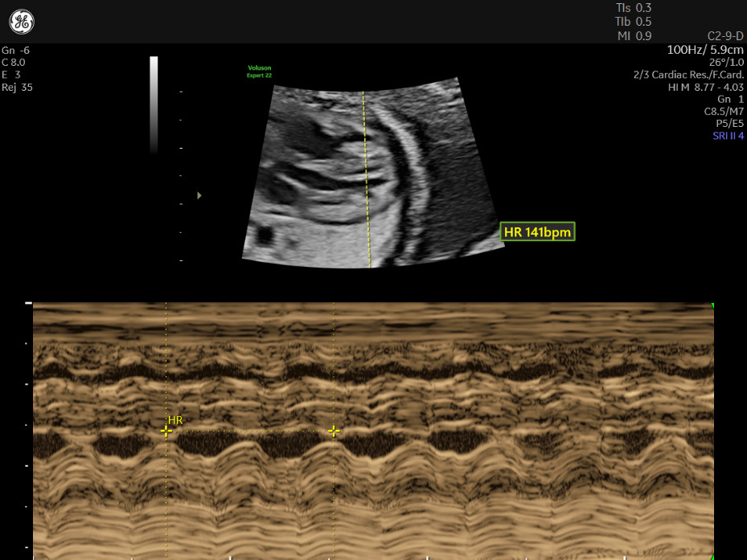Click the focal zone triangle marker

(199, 195)
